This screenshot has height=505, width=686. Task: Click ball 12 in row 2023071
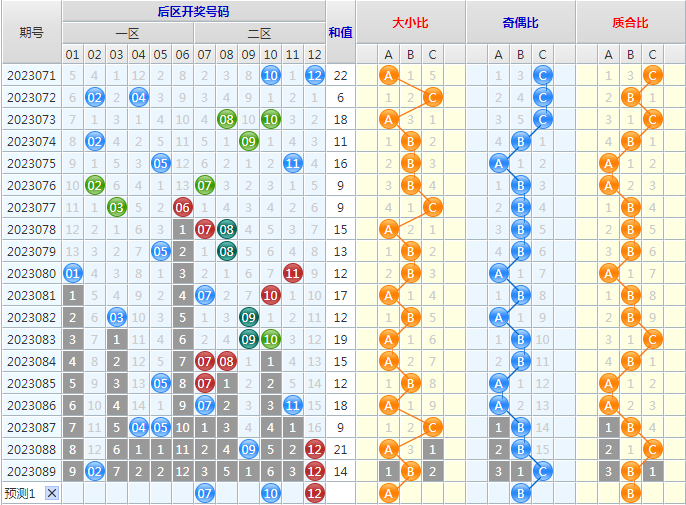coord(315,75)
